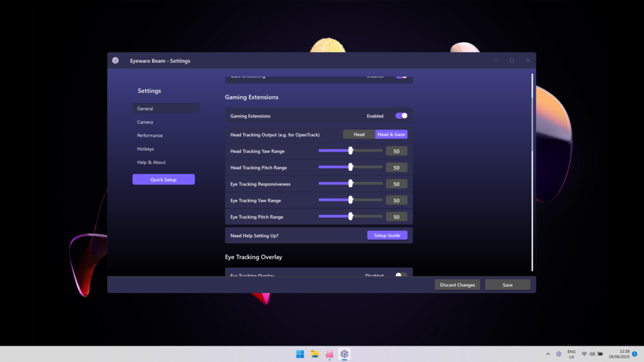Click the settings vertical scrollbar
Image resolution: width=644 pixels, height=362 pixels.
click(x=532, y=172)
